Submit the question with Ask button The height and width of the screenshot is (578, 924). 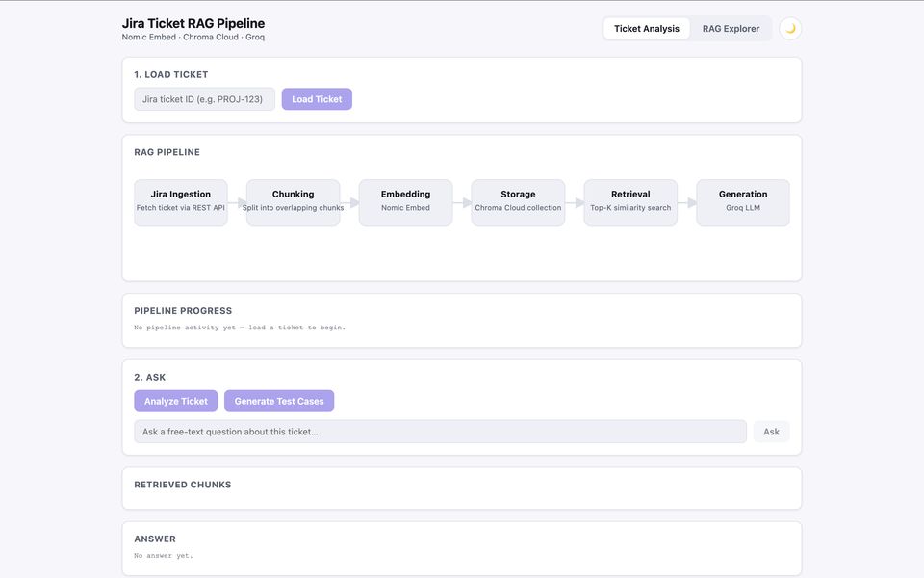pyautogui.click(x=771, y=432)
